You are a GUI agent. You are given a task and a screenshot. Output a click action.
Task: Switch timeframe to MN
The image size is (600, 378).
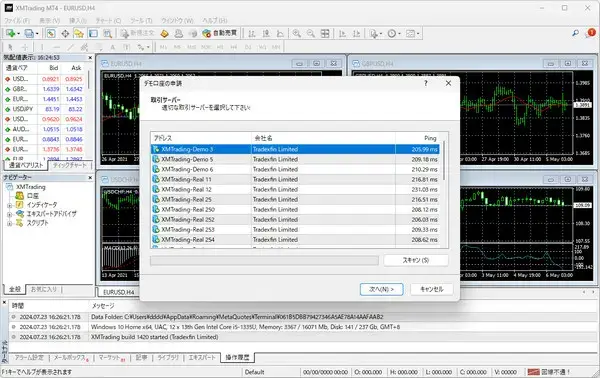tap(276, 47)
